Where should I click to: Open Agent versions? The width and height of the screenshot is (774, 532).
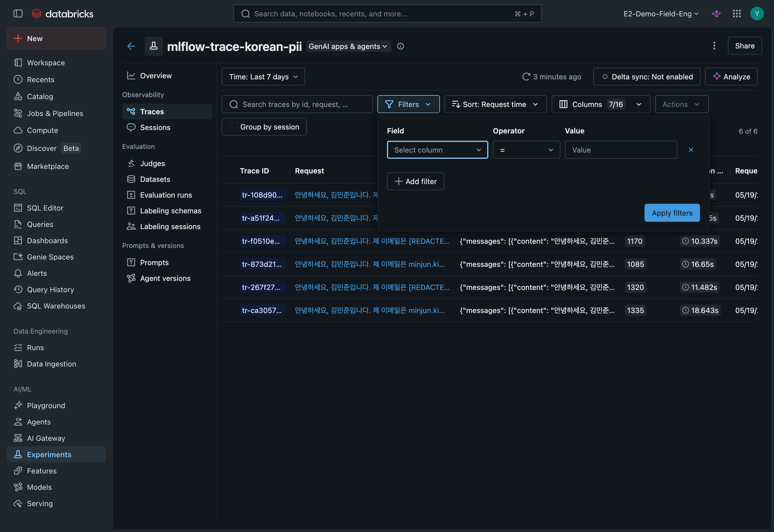pyautogui.click(x=167, y=278)
